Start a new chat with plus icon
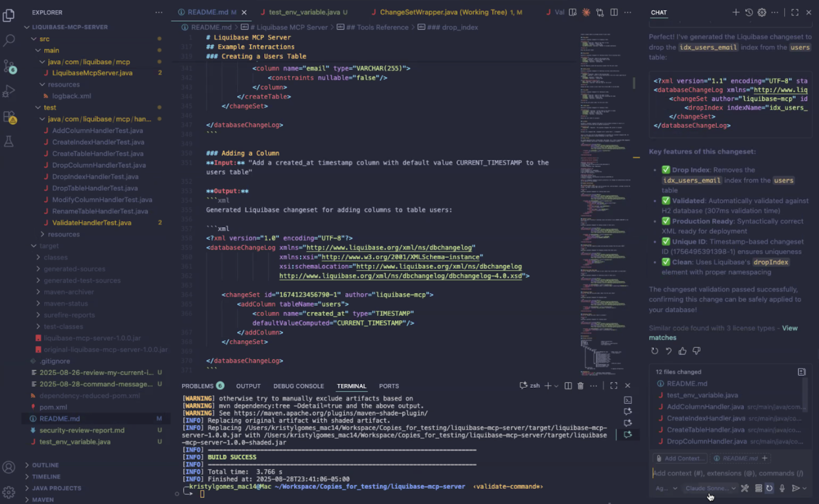The image size is (819, 504). click(x=736, y=12)
